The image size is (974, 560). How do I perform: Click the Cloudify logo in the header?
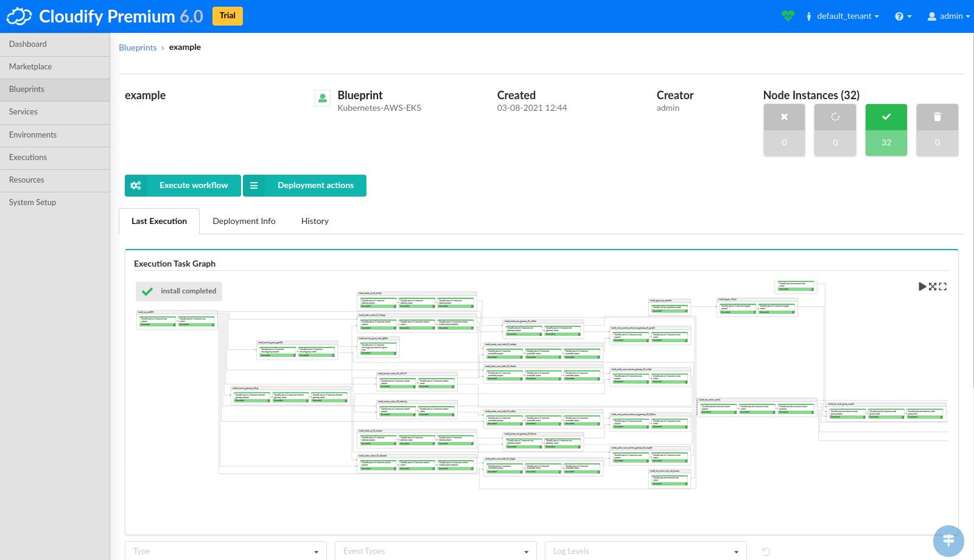(x=19, y=16)
